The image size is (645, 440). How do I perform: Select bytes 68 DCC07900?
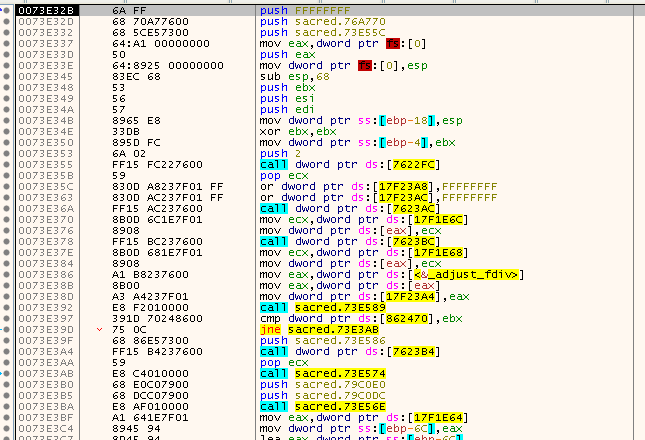point(150,395)
